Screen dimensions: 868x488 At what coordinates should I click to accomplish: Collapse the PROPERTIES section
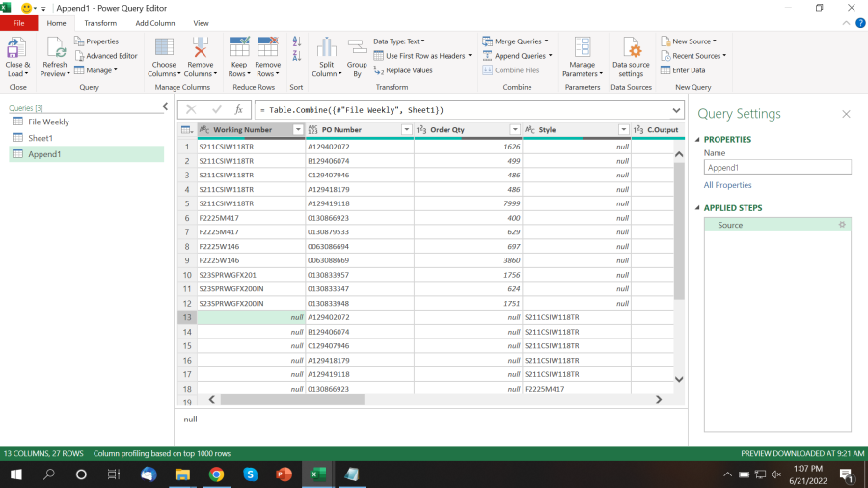tap(697, 140)
